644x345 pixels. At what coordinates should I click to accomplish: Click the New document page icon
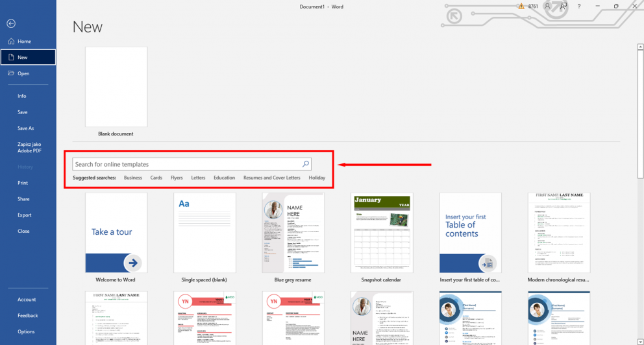tap(11, 58)
